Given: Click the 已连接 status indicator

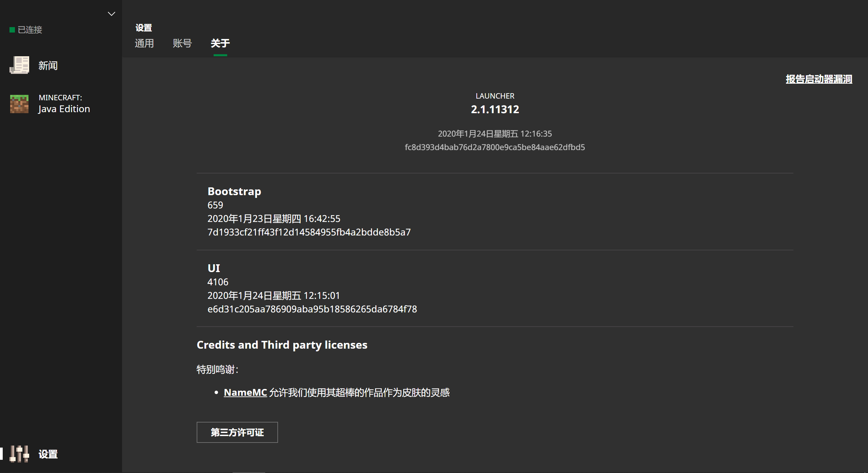Looking at the screenshot, I should (26, 30).
